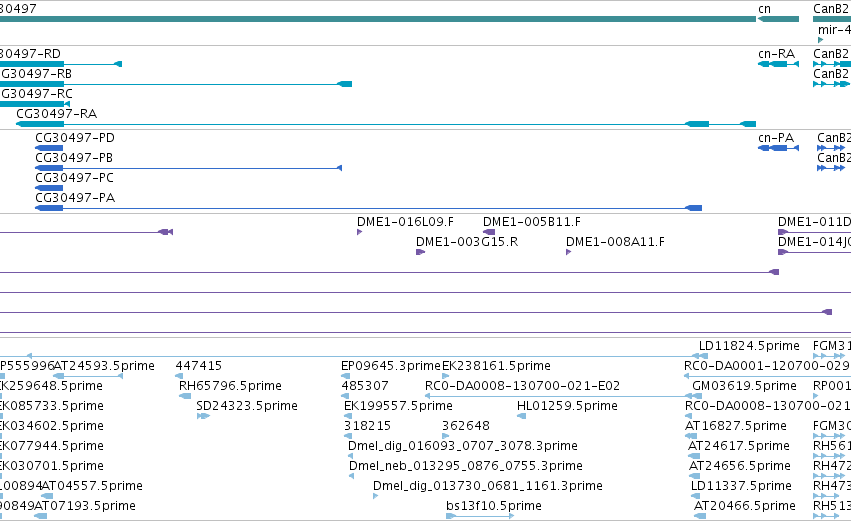Click feature DME1-003G15.R
851x521 pixels.
[420, 252]
